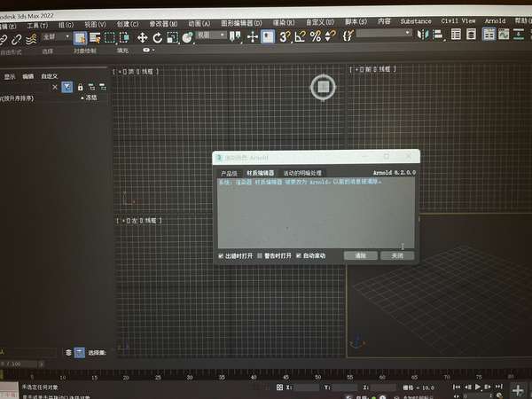
Task: Open the Layer Explorer icon
Action: pyautogui.click(x=472, y=35)
